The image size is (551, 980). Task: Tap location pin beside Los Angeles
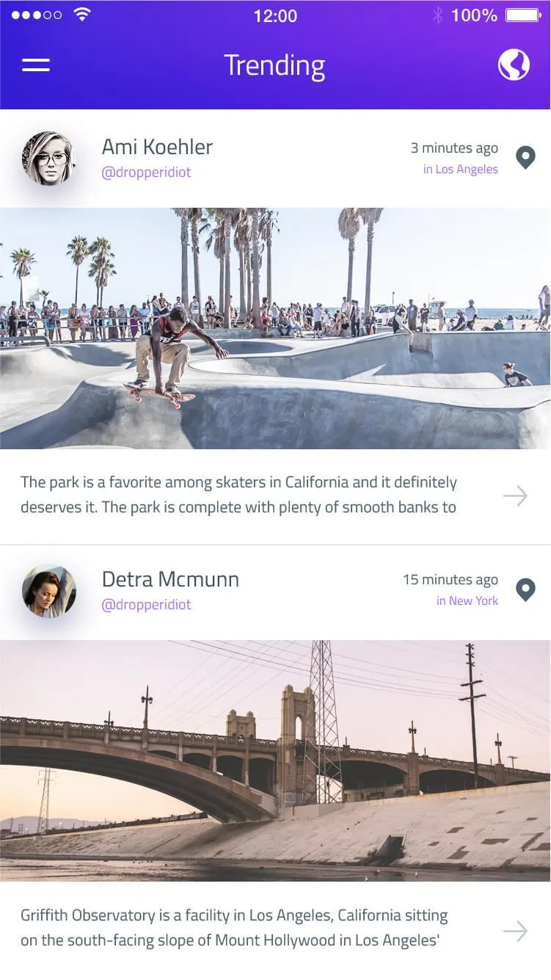pos(525,157)
